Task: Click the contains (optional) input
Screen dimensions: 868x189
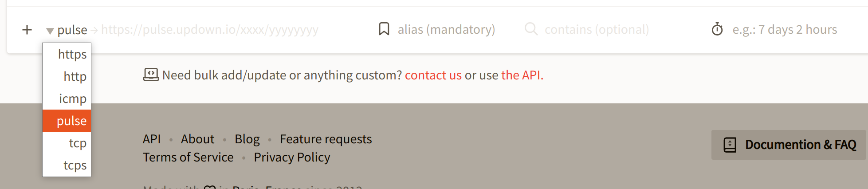Action: pos(597,30)
